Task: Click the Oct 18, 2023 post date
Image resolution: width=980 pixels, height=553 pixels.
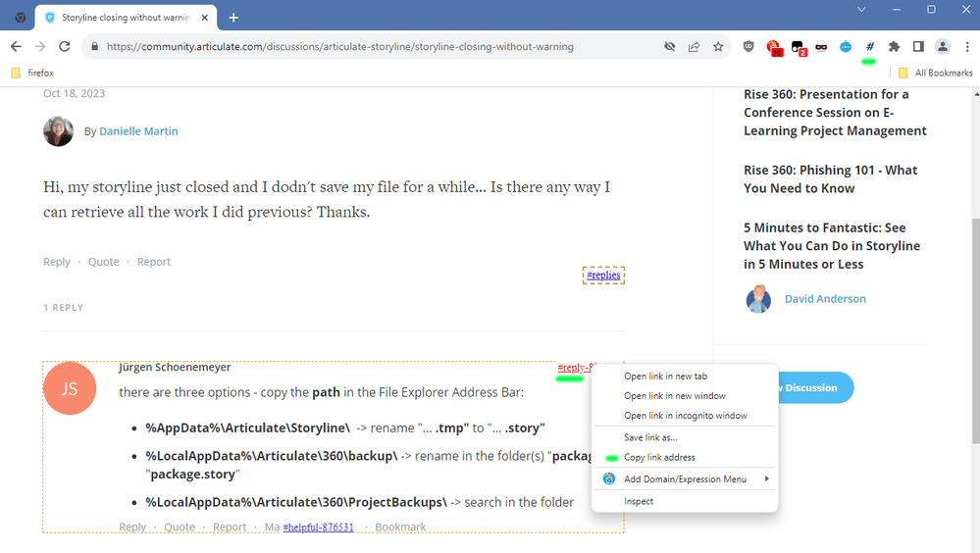Action: [x=74, y=93]
